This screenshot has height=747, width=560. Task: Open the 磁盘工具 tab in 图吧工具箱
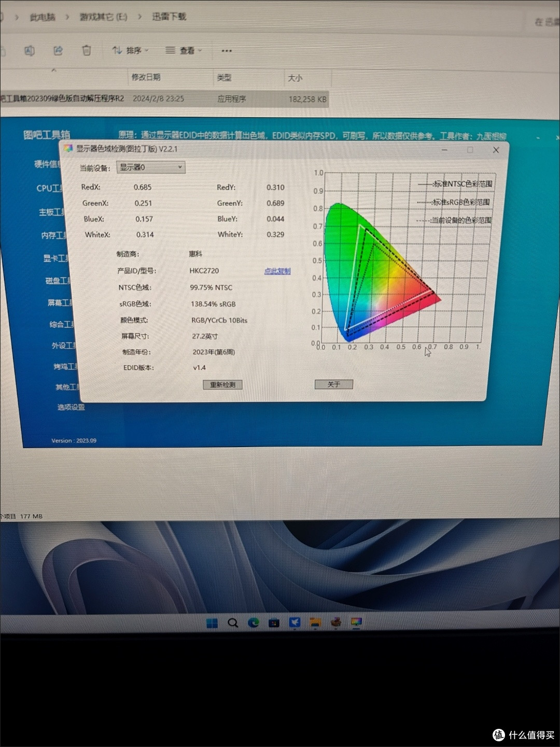tap(58, 281)
